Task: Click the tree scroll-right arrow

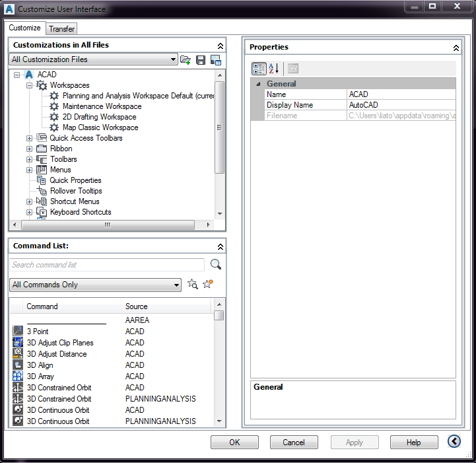Action: (208, 225)
